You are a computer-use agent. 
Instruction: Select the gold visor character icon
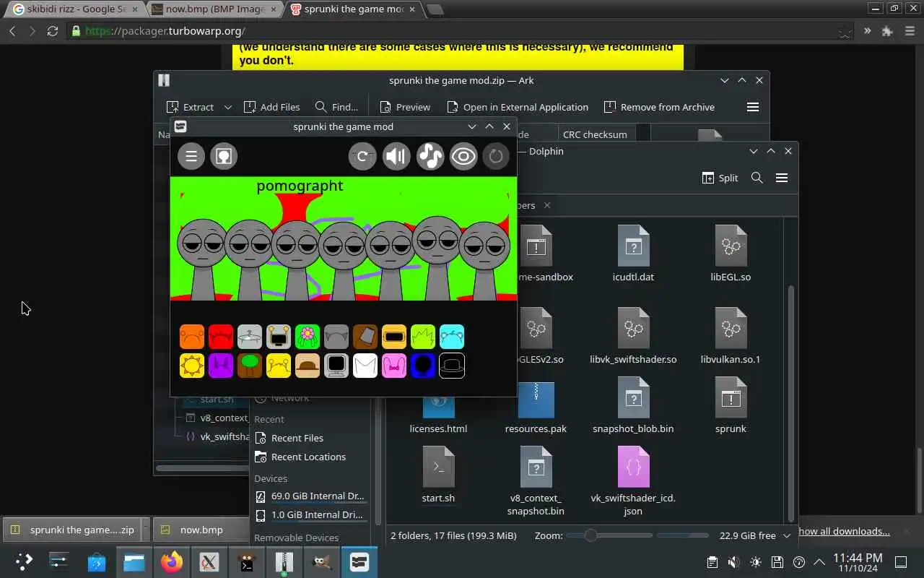(394, 337)
